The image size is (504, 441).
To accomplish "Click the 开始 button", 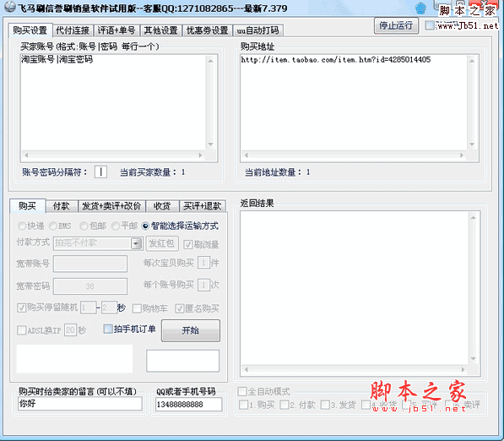I will [191, 330].
